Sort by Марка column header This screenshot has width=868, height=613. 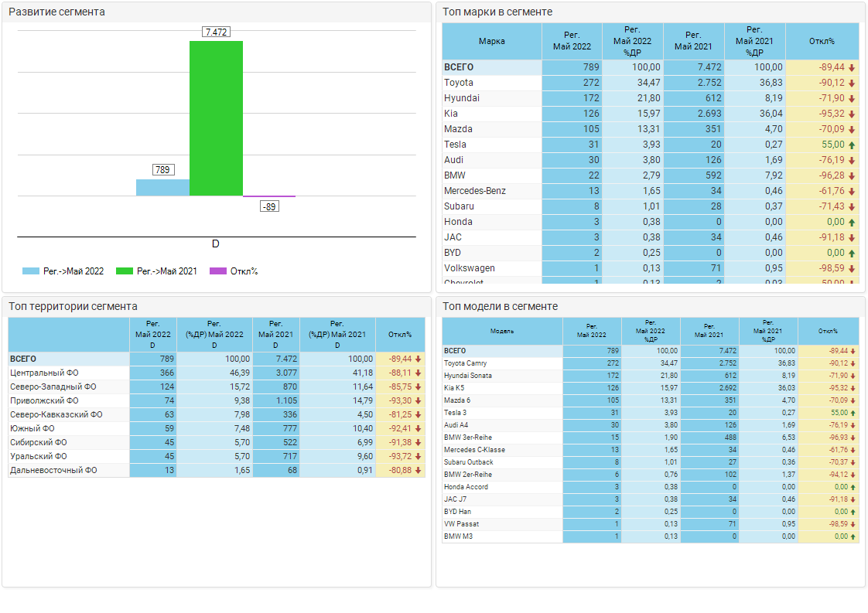tap(492, 42)
